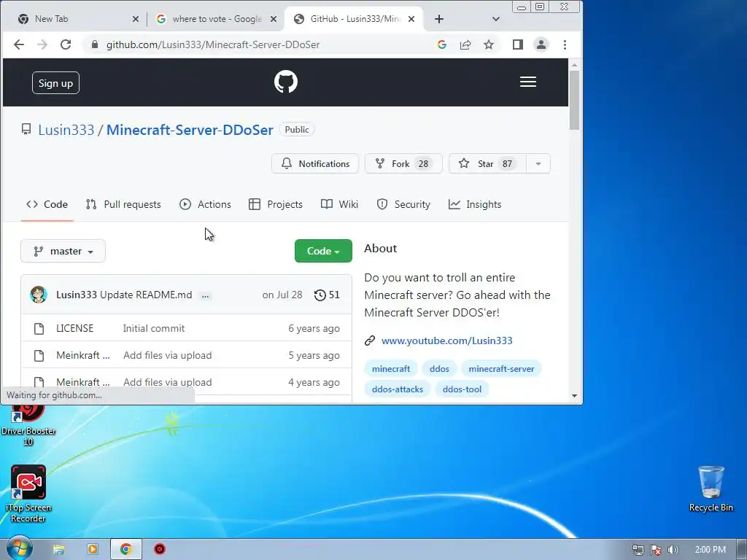Click the ddos-tool topic tag
Screen dimensions: 747x560
(x=462, y=389)
